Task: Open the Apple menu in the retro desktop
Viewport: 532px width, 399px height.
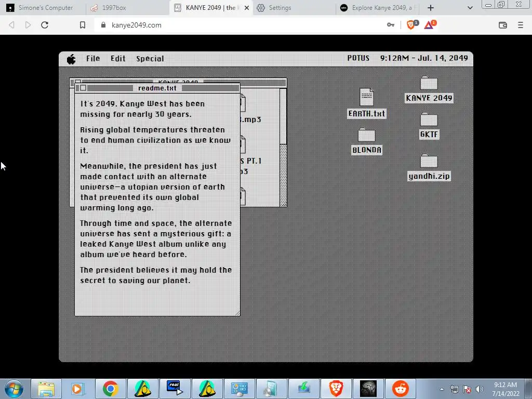Action: (71, 59)
